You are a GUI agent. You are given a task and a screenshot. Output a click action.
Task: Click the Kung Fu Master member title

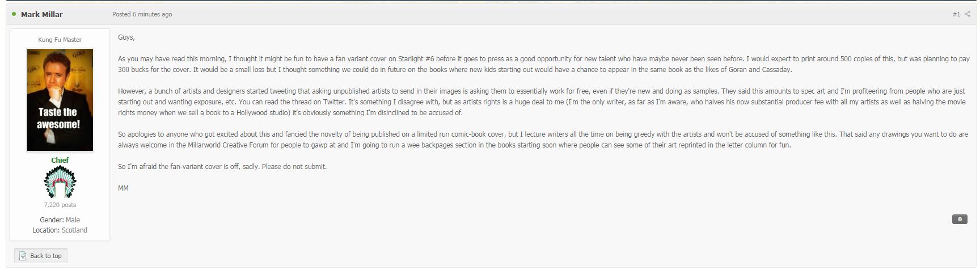pos(60,40)
